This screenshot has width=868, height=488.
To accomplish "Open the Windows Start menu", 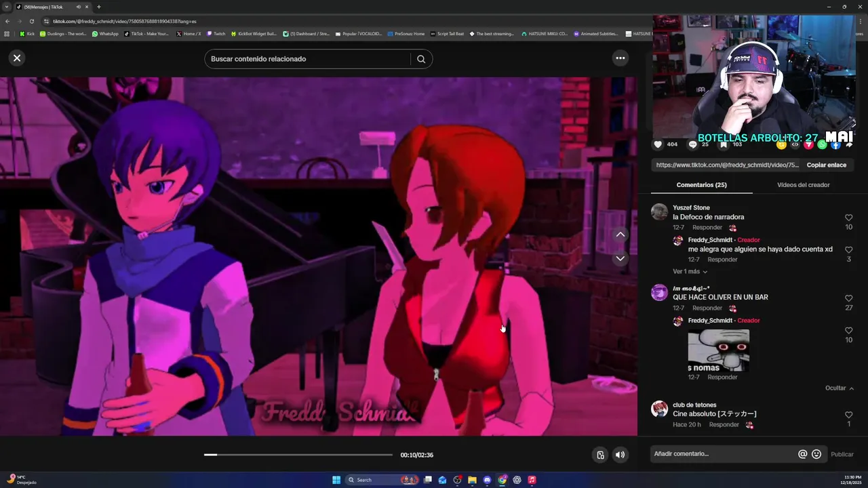I will [x=336, y=480].
